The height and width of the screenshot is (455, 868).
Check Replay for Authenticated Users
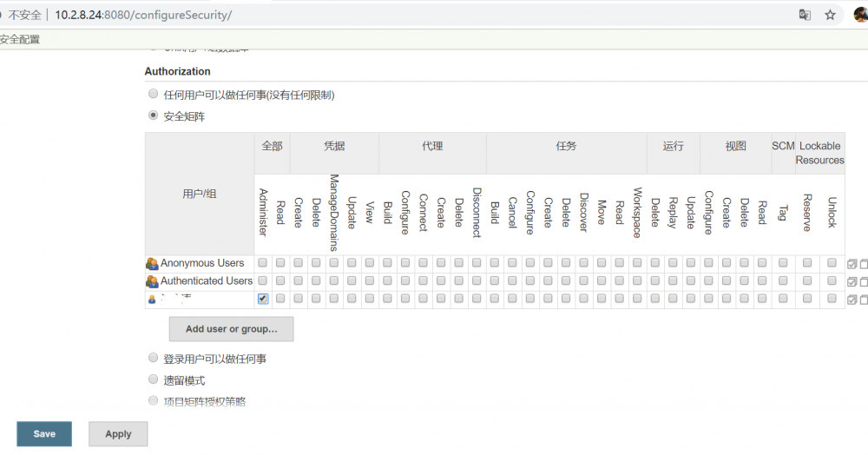pos(674,280)
